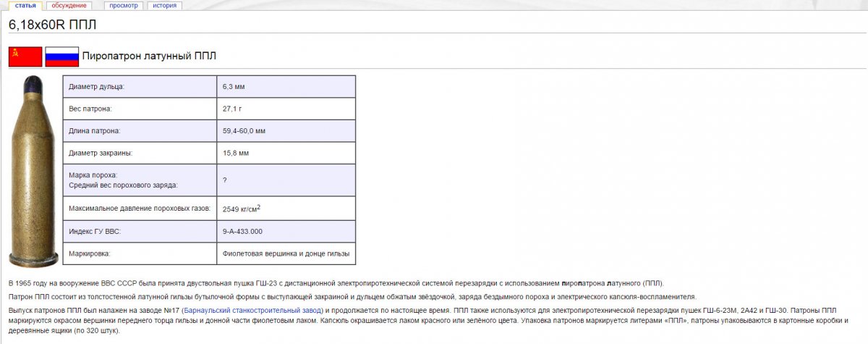Click the red USSR flag icon
Screen dimensions: 868x344
pyautogui.click(x=25, y=56)
